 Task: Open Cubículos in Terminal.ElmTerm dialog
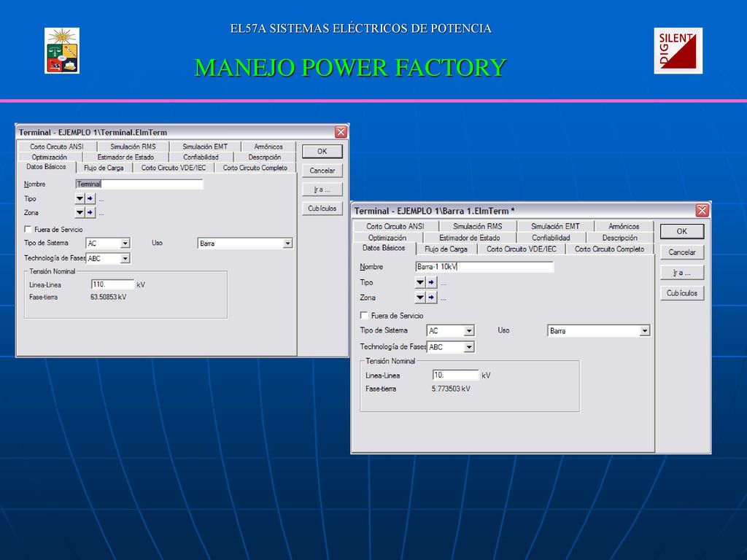(322, 208)
